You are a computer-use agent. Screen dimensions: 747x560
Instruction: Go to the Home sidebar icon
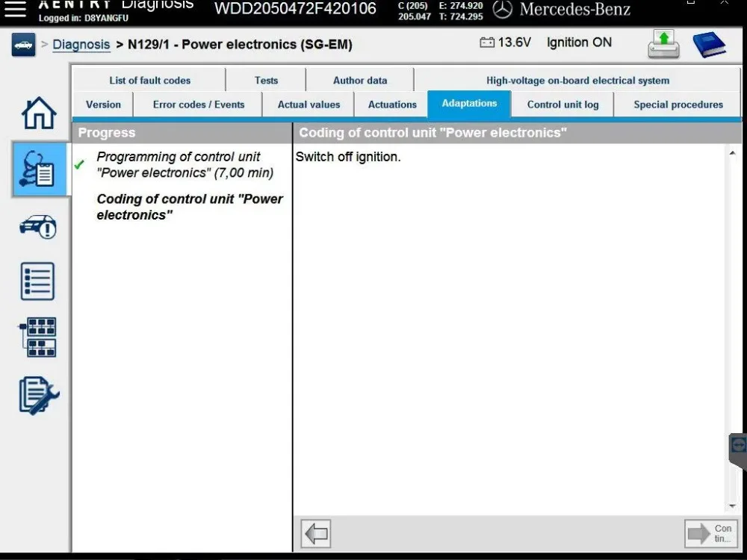tap(39, 113)
